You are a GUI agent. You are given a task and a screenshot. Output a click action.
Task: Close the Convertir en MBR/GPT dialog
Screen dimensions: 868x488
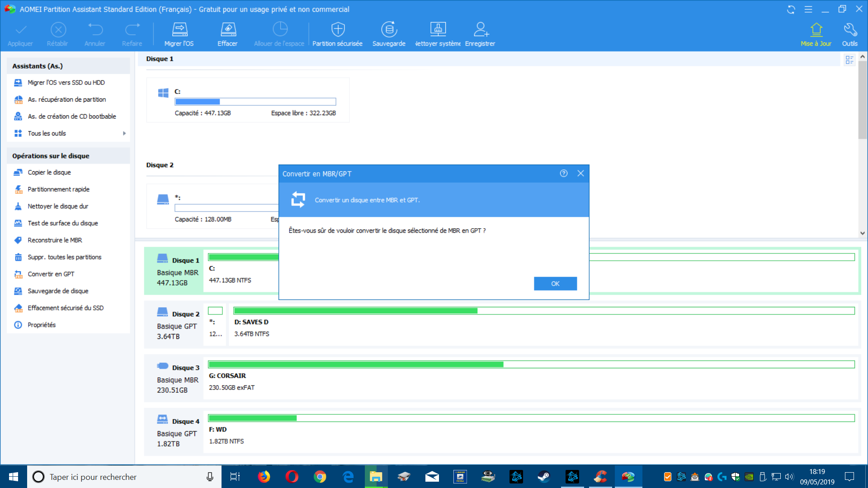tap(580, 174)
